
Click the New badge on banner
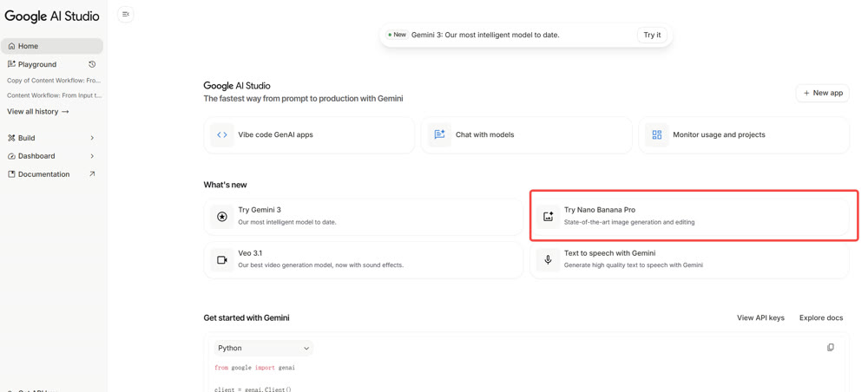tap(397, 35)
